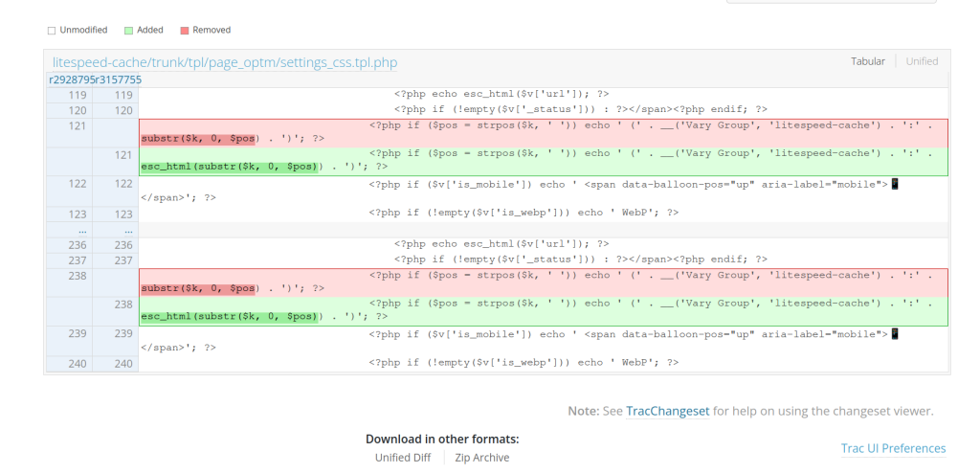This screenshot has height=474, width=980.
Task: Click the added esc_html code on line 121
Action: pyautogui.click(x=229, y=167)
